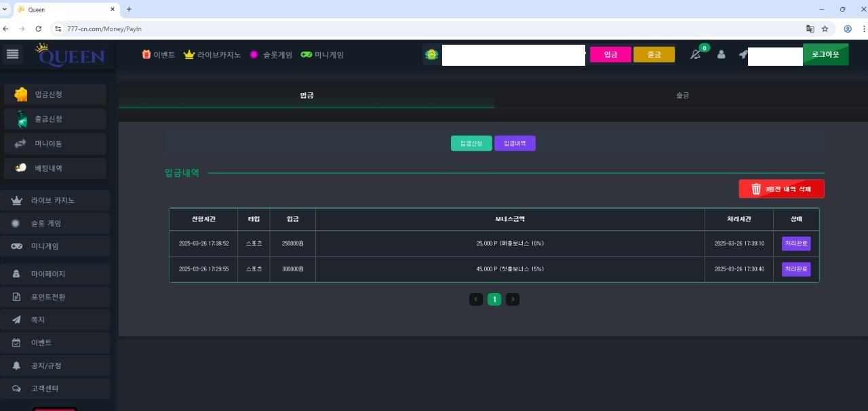868x411 pixels.
Task: Click the 3일전 내역 삭제 trash button
Action: pos(781,189)
